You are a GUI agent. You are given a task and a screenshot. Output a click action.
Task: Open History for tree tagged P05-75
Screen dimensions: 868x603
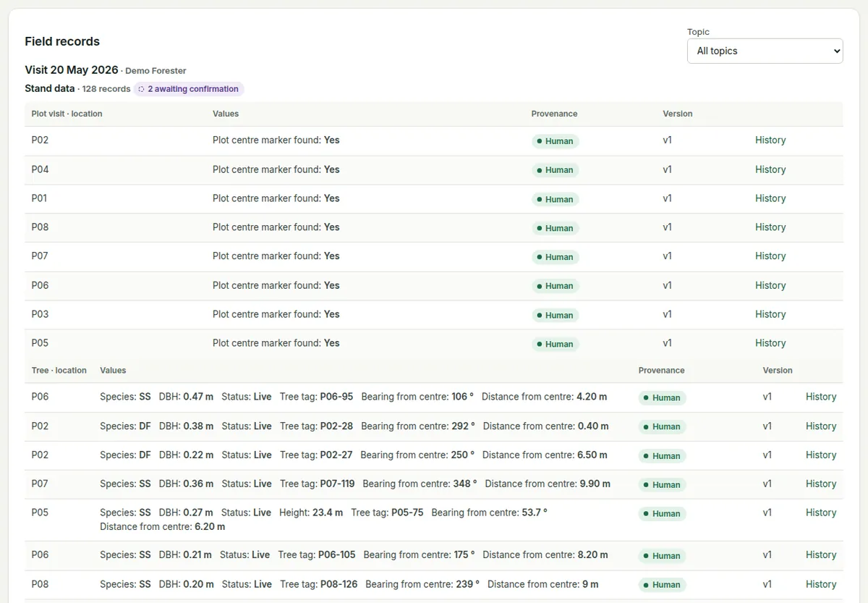pyautogui.click(x=821, y=513)
